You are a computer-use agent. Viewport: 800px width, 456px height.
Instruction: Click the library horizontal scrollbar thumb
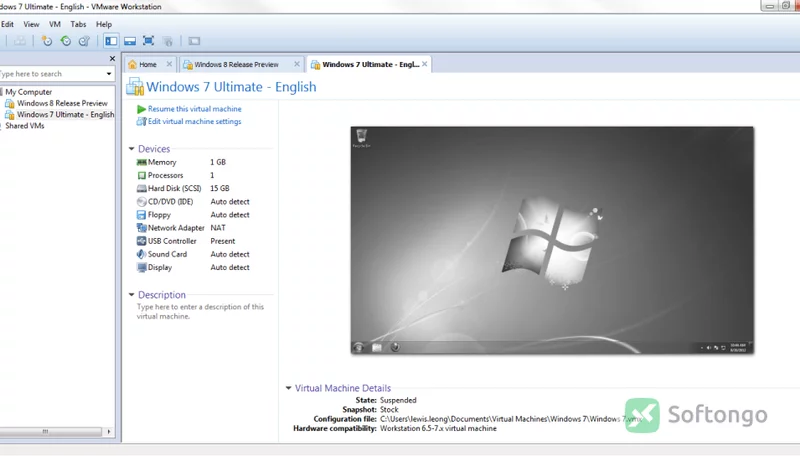[51, 432]
